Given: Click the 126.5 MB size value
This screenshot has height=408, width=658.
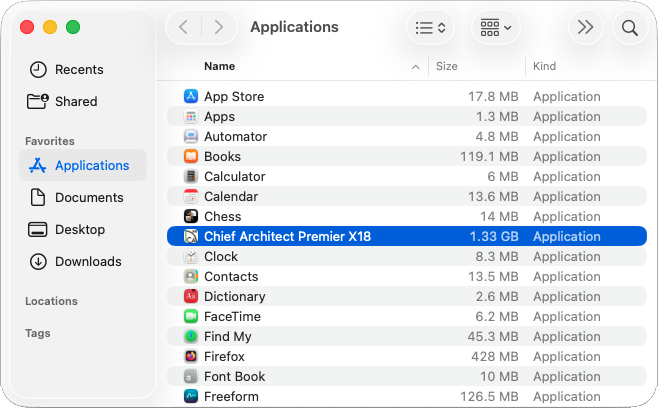Looking at the screenshot, I should pos(489,396).
